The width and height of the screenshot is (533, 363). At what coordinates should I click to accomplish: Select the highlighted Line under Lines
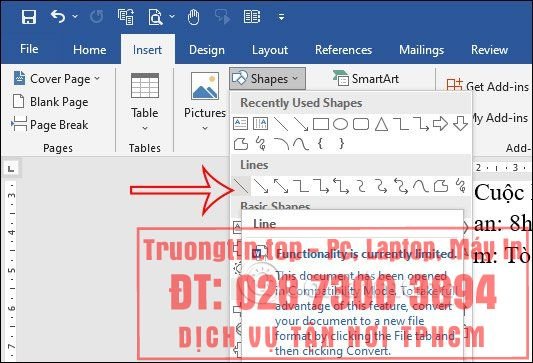pyautogui.click(x=241, y=186)
